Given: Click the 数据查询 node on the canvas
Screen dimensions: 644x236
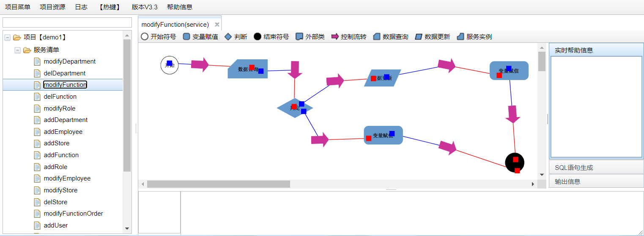Looking at the screenshot, I should [248, 69].
